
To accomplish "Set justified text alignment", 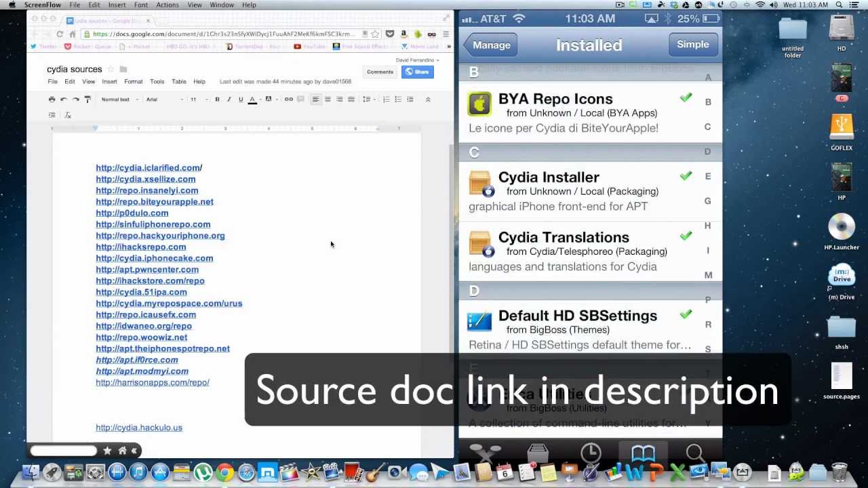I will 351,100.
